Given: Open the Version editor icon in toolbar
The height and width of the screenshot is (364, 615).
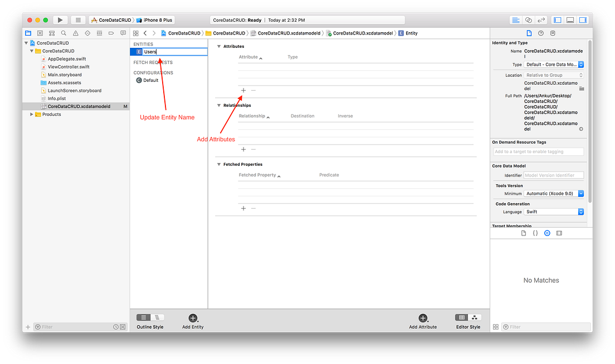Looking at the screenshot, I should coord(541,19).
